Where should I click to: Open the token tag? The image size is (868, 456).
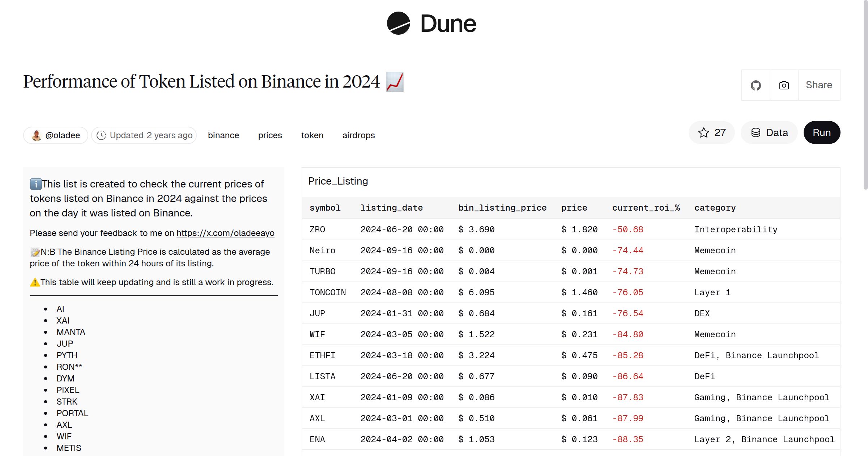tap(312, 135)
